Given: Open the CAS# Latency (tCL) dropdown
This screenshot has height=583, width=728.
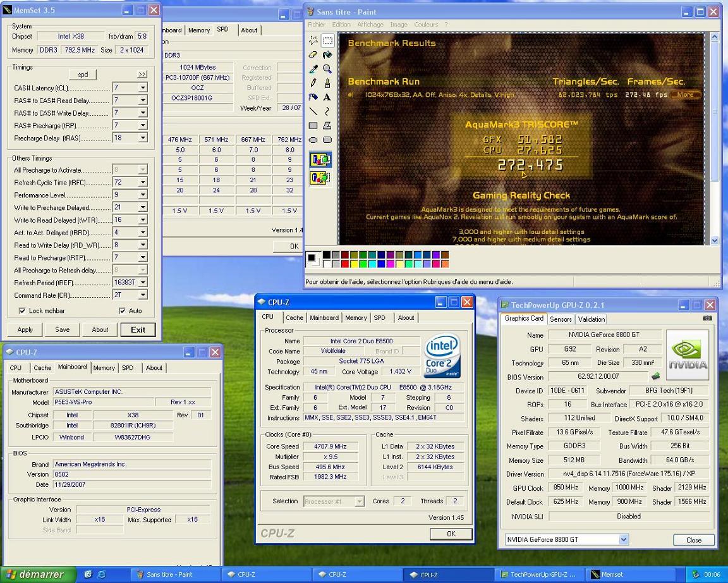Looking at the screenshot, I should [x=143, y=87].
